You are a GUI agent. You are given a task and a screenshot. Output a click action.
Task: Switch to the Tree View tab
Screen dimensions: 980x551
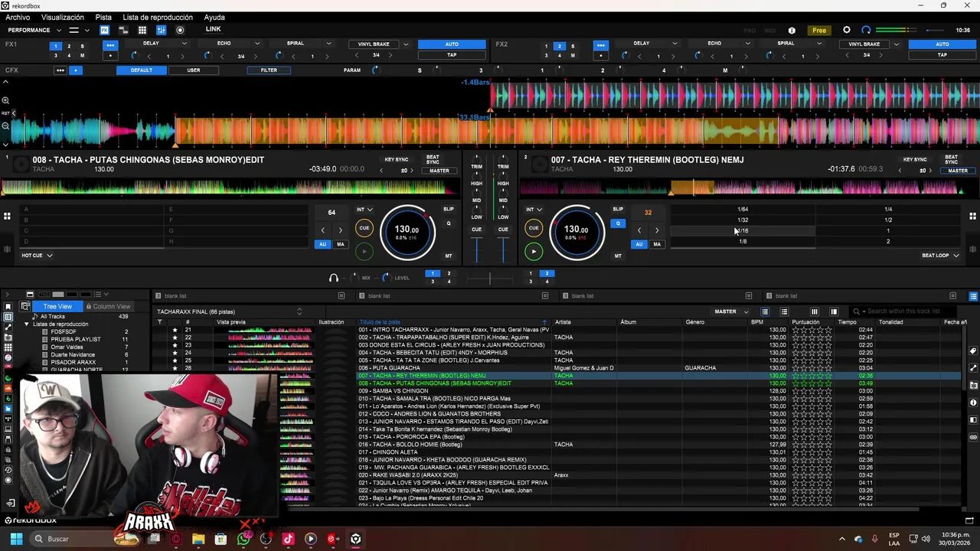(x=57, y=306)
